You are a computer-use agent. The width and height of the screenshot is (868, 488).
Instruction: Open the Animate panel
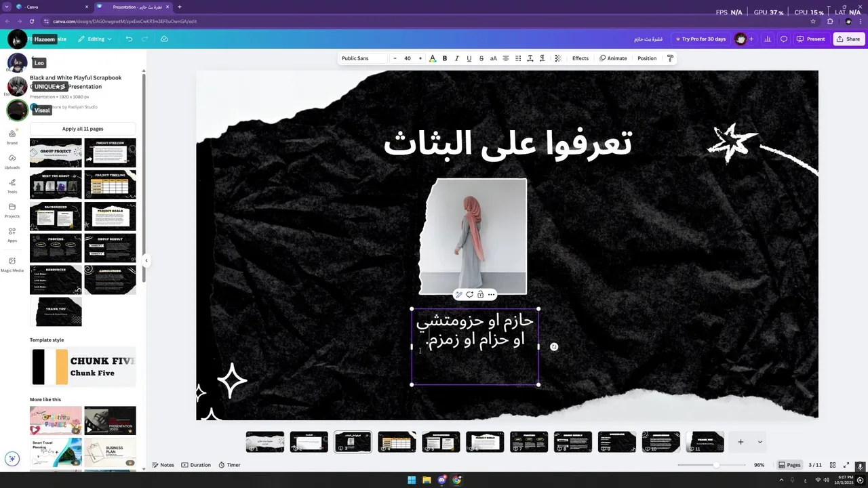pyautogui.click(x=613, y=58)
